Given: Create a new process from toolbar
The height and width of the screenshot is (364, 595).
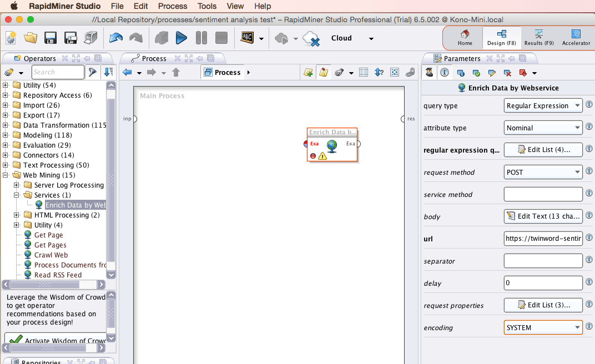Looking at the screenshot, I should [11, 38].
